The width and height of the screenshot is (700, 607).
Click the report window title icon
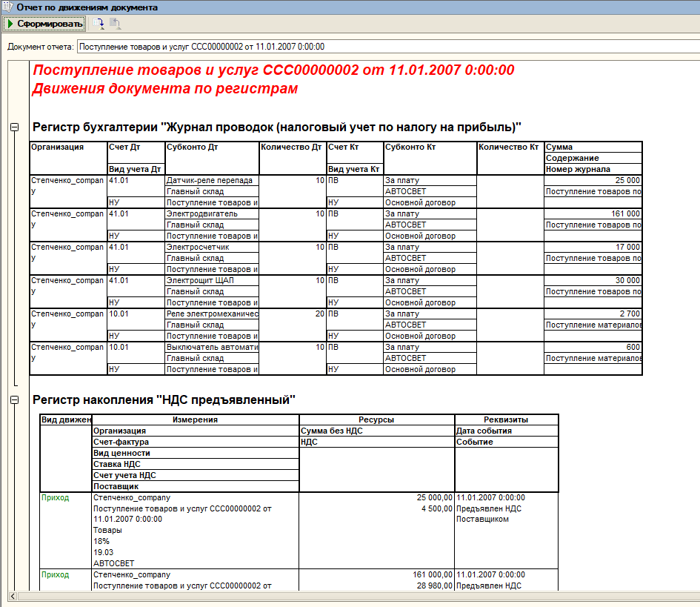coord(7,7)
